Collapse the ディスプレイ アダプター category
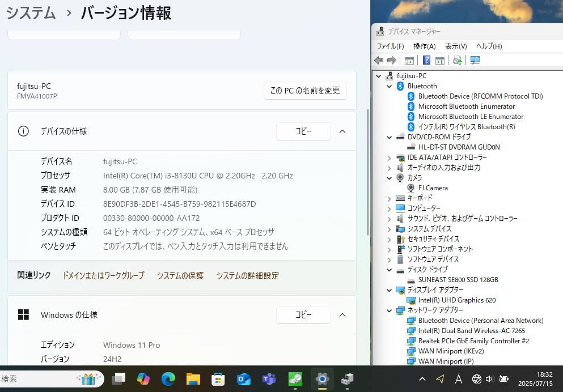This screenshot has width=563, height=392. [389, 290]
